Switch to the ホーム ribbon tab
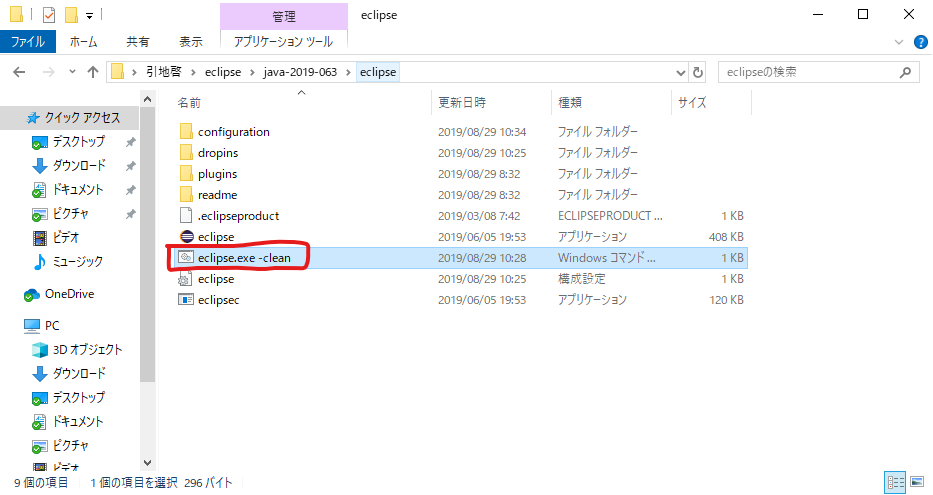This screenshot has height=495, width=933. [83, 42]
